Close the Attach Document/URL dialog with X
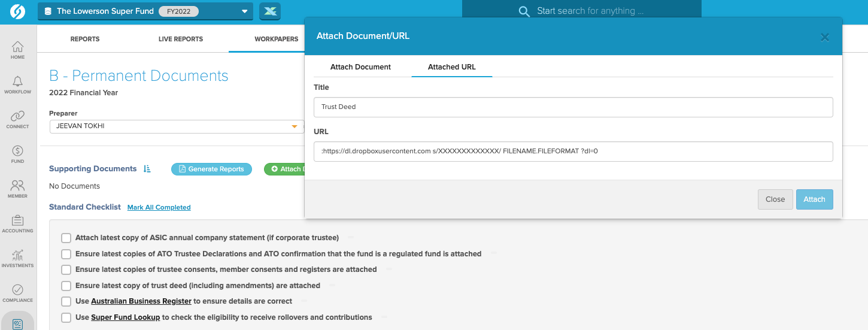Viewport: 868px width, 330px height. (x=824, y=37)
